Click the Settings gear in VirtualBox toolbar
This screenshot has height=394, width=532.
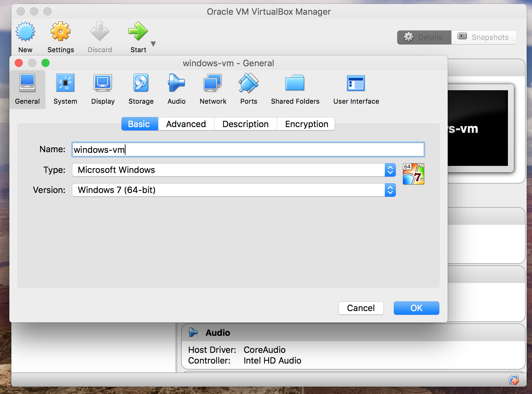click(x=61, y=32)
